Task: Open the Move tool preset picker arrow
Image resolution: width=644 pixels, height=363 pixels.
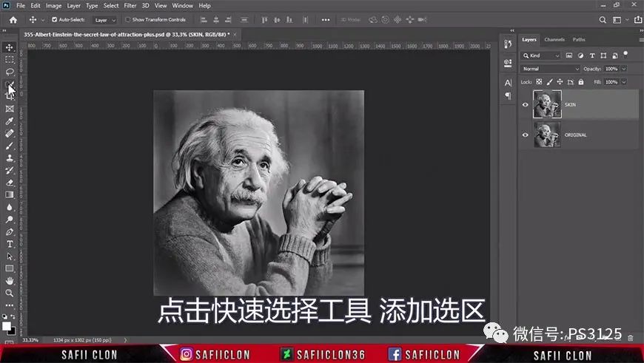Action: point(42,20)
